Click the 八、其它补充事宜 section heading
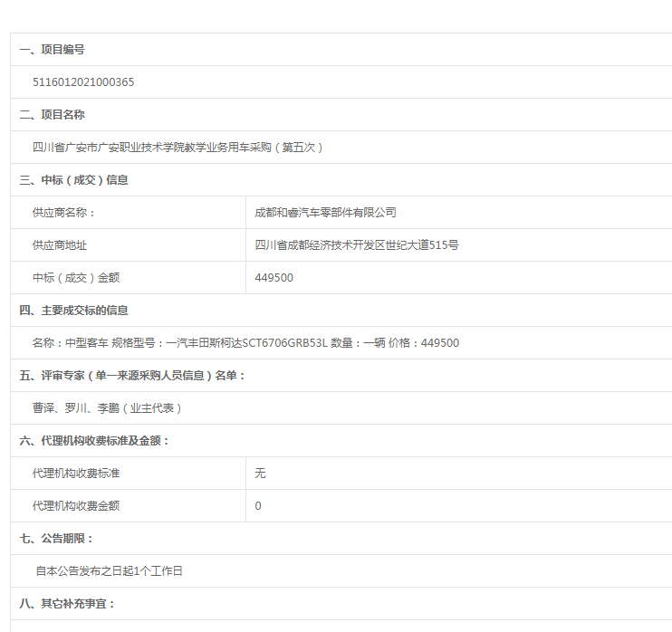The width and height of the screenshot is (672, 632). 68,604
